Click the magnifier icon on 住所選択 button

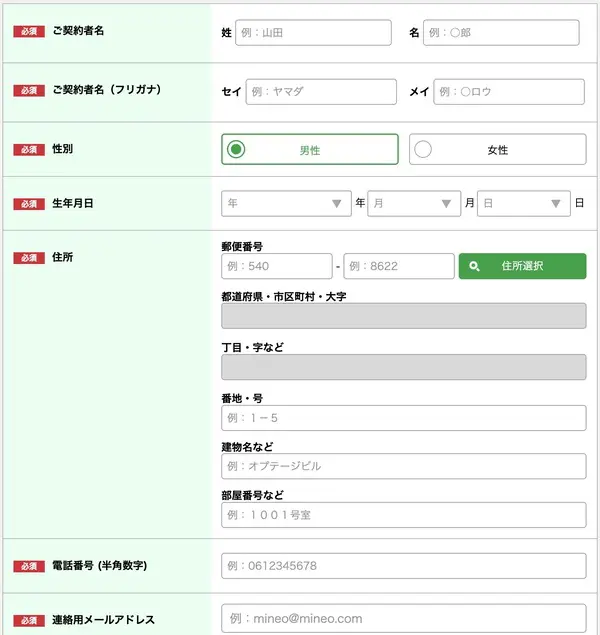tap(474, 266)
